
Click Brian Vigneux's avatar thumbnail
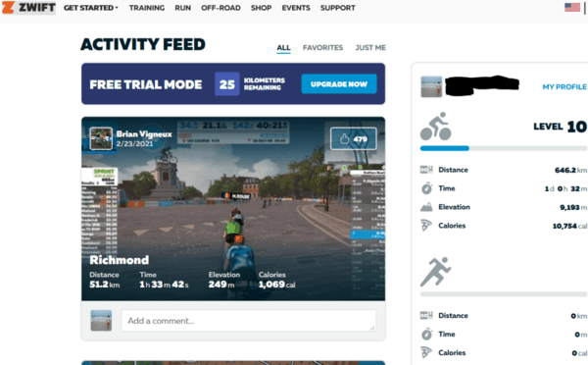click(x=101, y=138)
